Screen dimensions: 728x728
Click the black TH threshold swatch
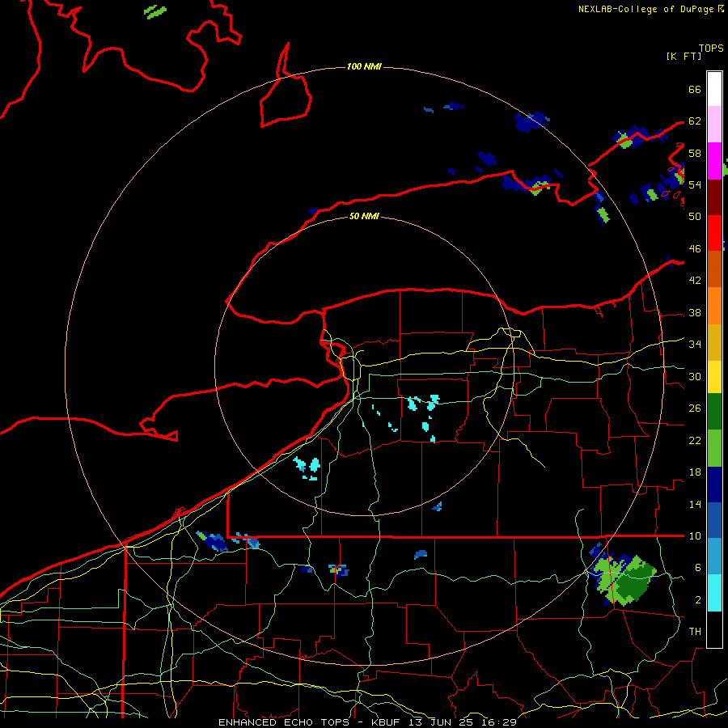[714, 629]
